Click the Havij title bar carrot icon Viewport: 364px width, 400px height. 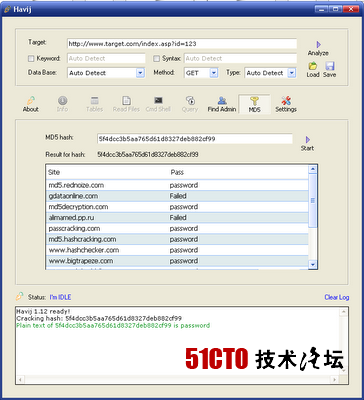7,9
